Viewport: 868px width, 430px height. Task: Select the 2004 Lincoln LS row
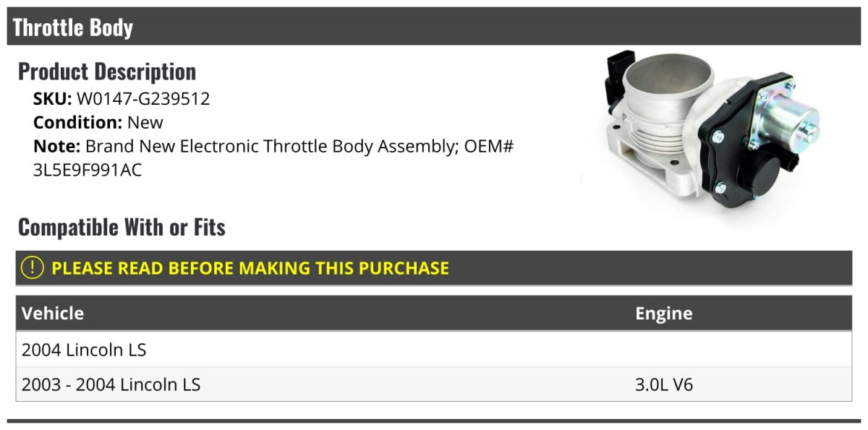84,350
